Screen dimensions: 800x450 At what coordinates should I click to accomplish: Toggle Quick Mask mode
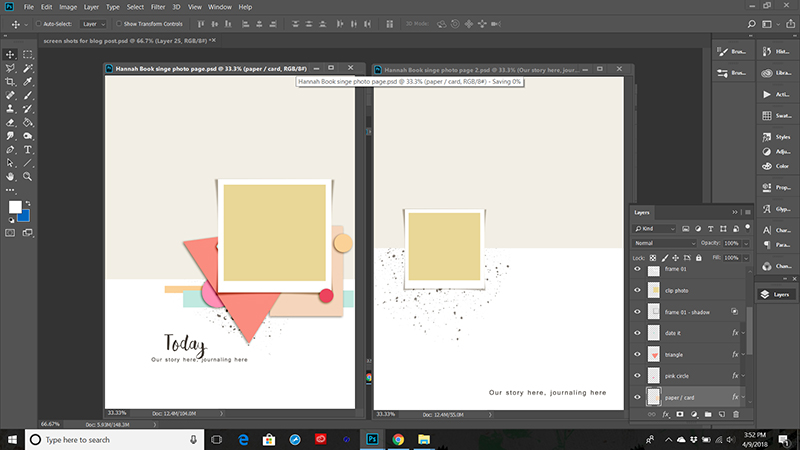click(10, 233)
